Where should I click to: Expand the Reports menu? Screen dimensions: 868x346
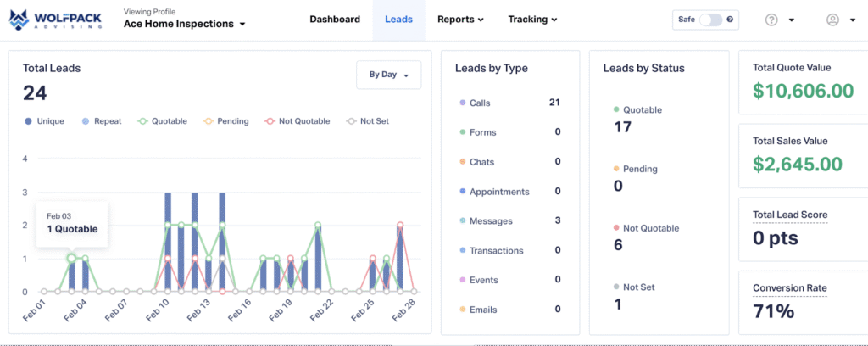click(460, 20)
